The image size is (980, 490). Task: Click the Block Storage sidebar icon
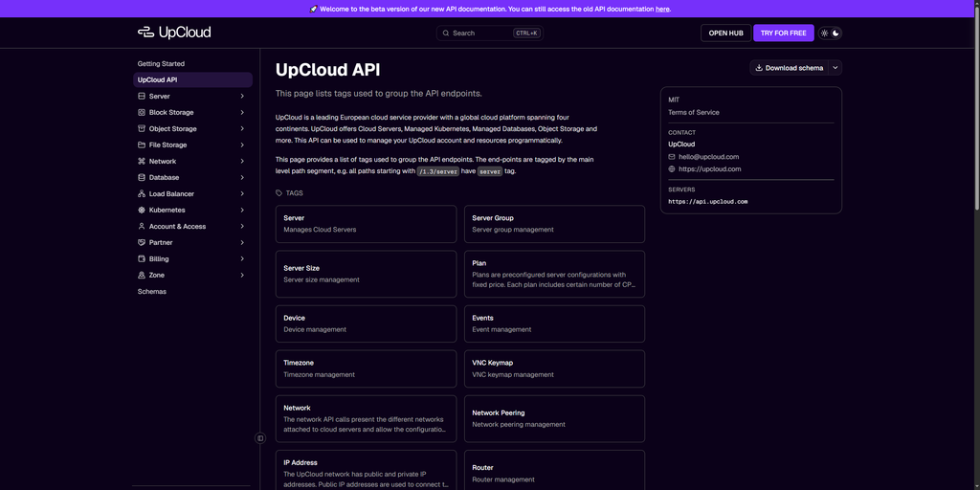(142, 113)
